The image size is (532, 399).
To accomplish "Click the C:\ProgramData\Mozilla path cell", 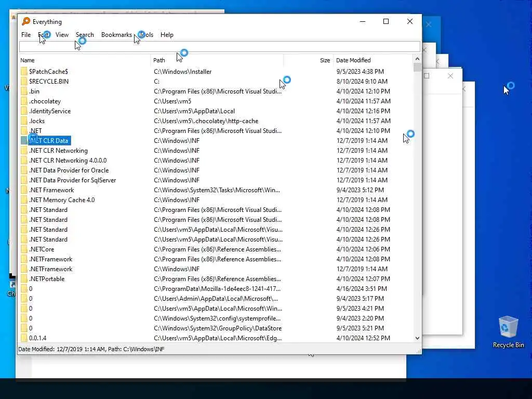I will tap(217, 289).
